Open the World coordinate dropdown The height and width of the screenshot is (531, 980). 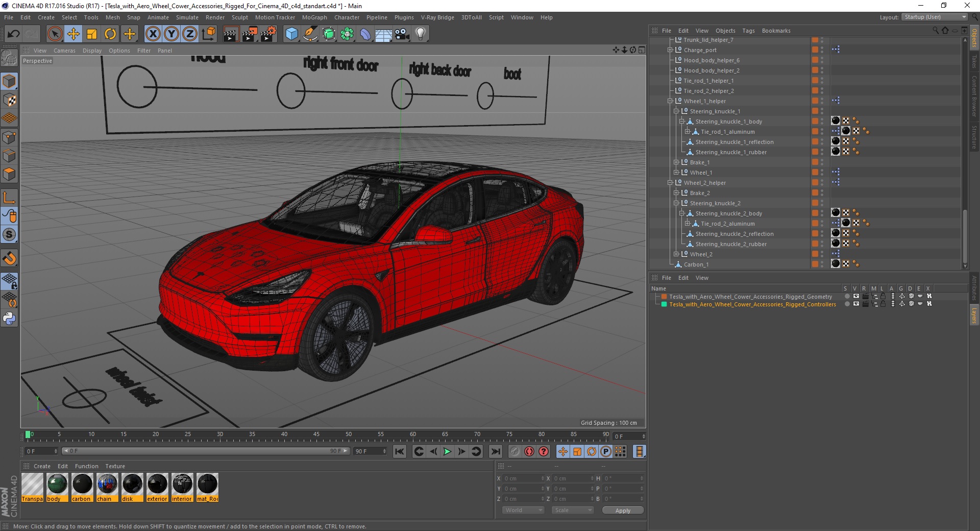523,510
